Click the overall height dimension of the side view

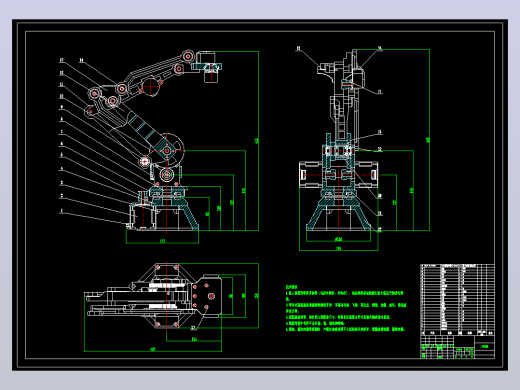coord(257,141)
